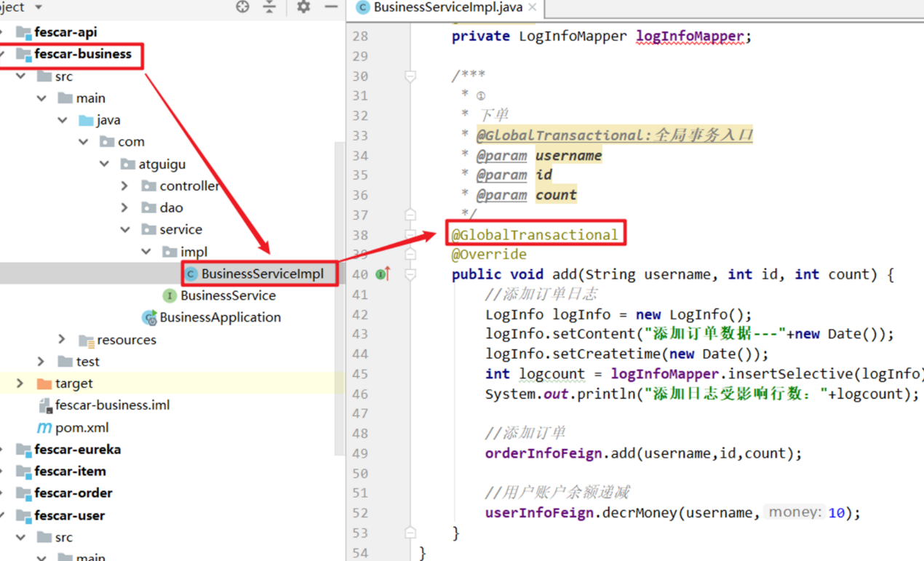Click the fescar-user module folder icon
Screen dimensions: 924x561
point(23,516)
